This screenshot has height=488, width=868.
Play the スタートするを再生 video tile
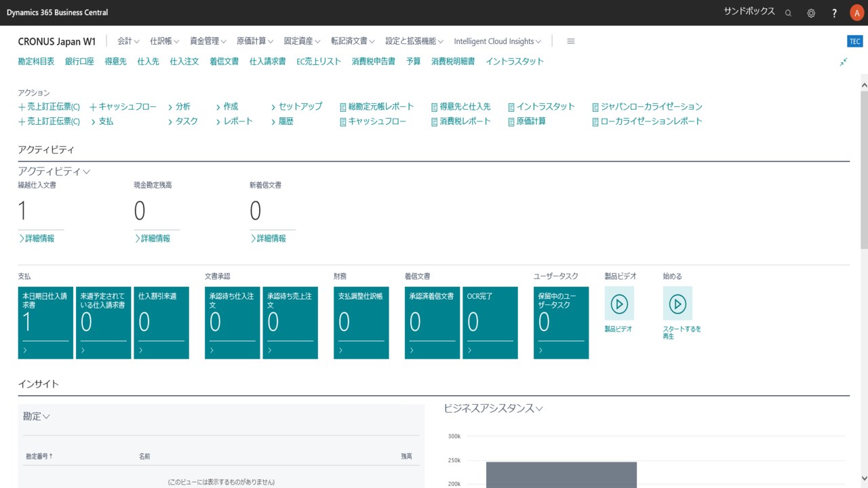point(677,304)
